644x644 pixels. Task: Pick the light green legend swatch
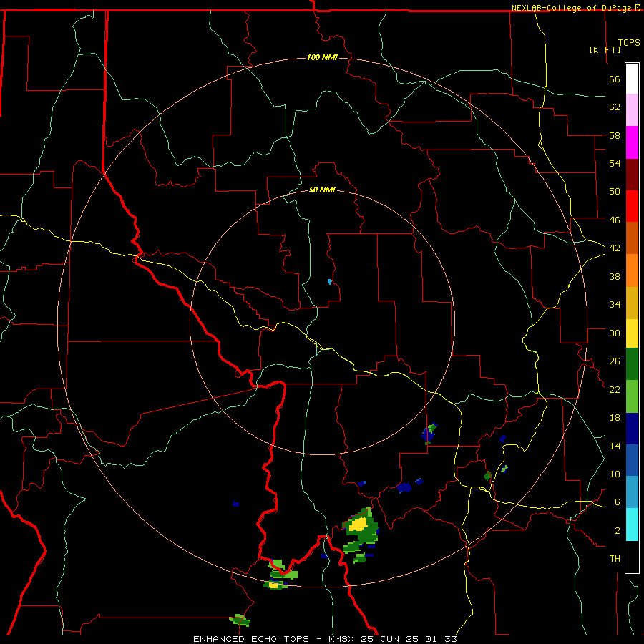(x=632, y=396)
